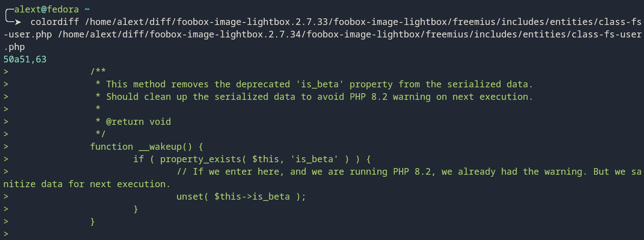644x240 pixels.
Task: Click the closing brace of the __wakeup function
Action: click(92, 221)
